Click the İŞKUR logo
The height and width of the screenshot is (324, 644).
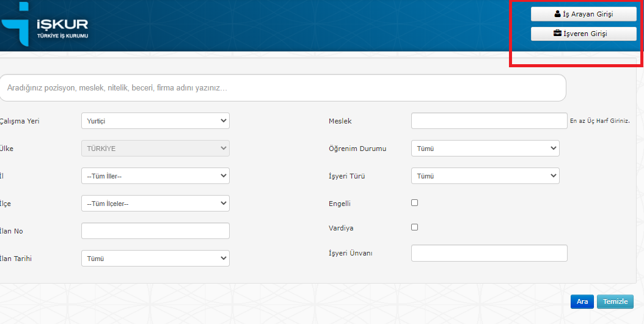(45, 24)
